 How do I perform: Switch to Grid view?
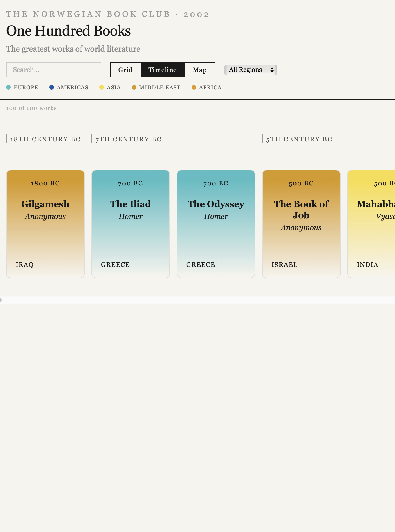point(125,70)
